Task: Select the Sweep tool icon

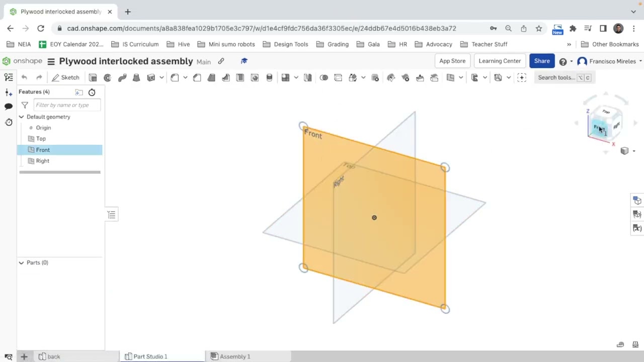Action: (x=122, y=77)
